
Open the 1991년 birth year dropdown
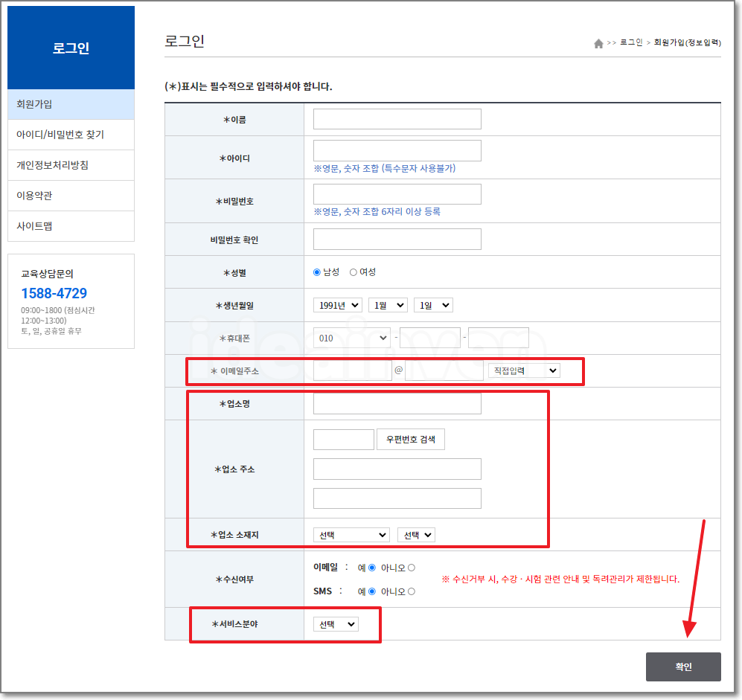(337, 305)
